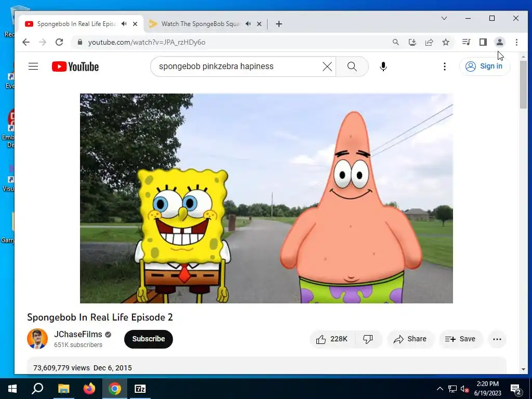The width and height of the screenshot is (532, 399).
Task: Close the Spongebob In Real Life tab
Action: point(135,24)
